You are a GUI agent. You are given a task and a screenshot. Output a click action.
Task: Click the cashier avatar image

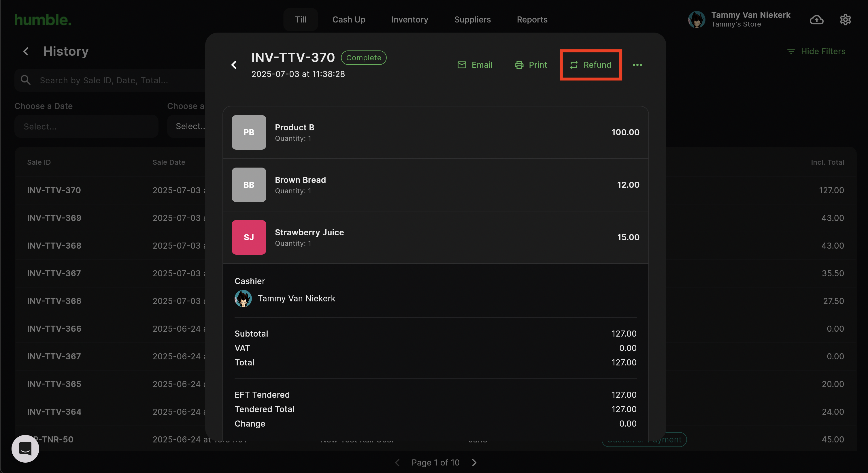click(243, 299)
